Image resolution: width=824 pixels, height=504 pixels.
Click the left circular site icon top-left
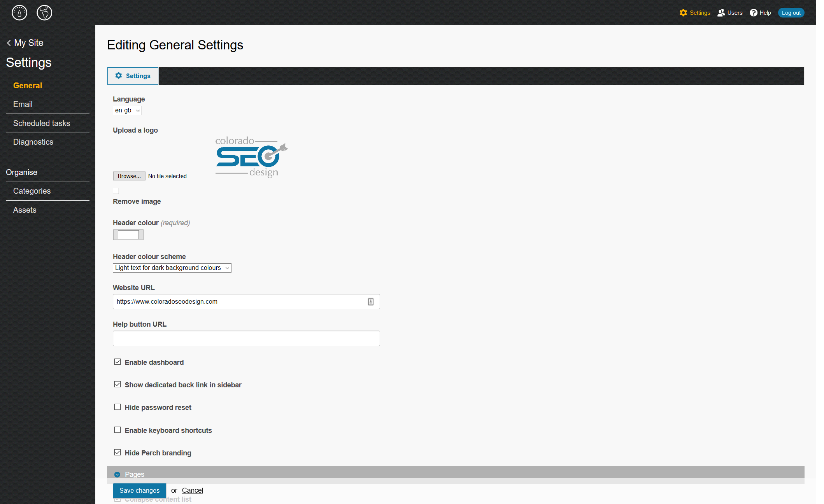pyautogui.click(x=19, y=12)
